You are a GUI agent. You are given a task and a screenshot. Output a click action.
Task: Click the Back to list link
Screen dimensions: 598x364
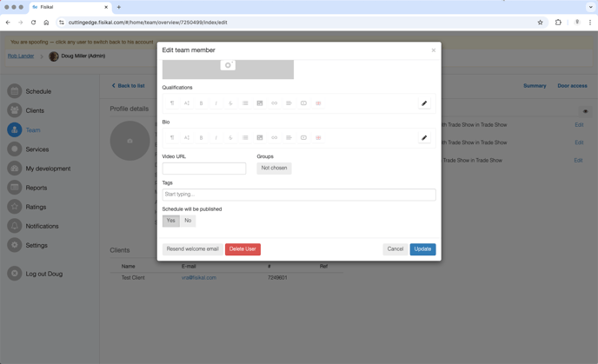click(x=128, y=86)
